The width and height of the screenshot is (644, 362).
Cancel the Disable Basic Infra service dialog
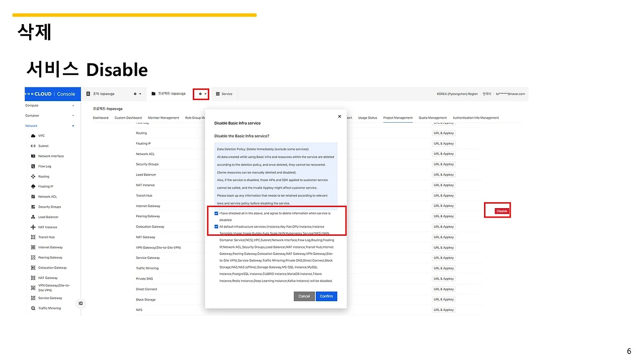(x=304, y=297)
